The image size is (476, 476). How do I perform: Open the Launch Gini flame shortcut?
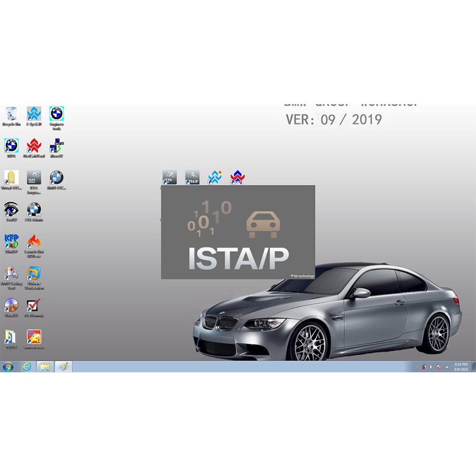pyautogui.click(x=34, y=246)
